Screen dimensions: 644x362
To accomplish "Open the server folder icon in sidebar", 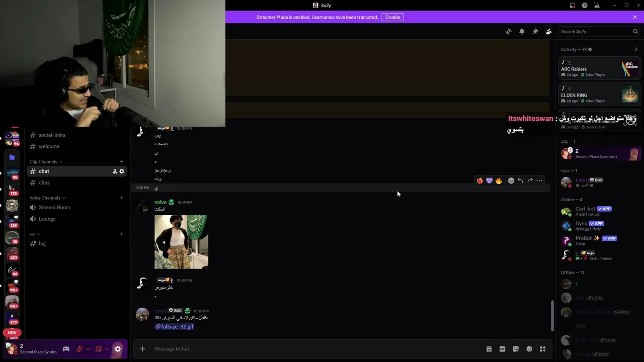I will [12, 157].
